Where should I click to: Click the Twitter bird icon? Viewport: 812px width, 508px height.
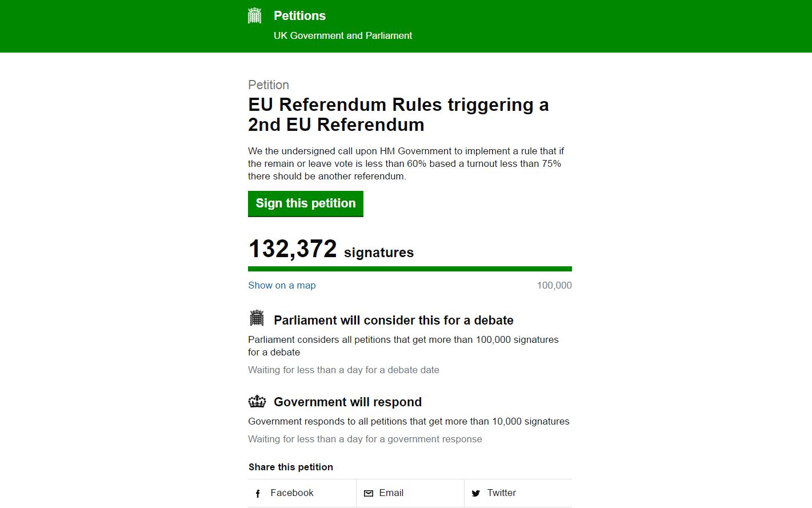coord(476,493)
